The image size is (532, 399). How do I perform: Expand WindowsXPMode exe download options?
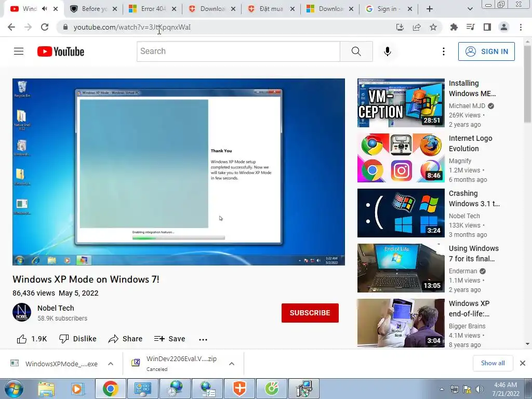(x=111, y=364)
